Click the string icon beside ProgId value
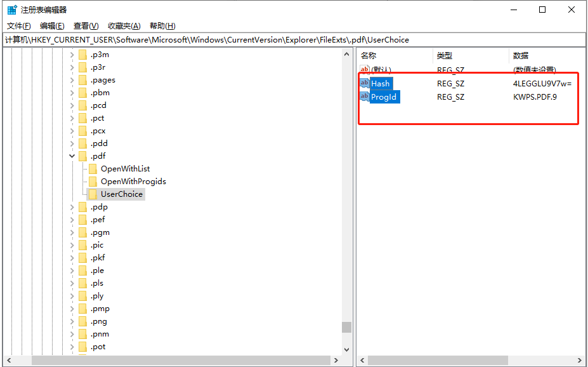 click(x=365, y=97)
